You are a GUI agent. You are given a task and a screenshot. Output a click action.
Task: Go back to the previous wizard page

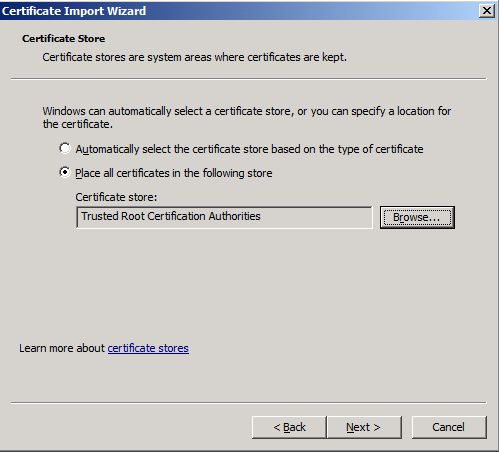click(289, 427)
